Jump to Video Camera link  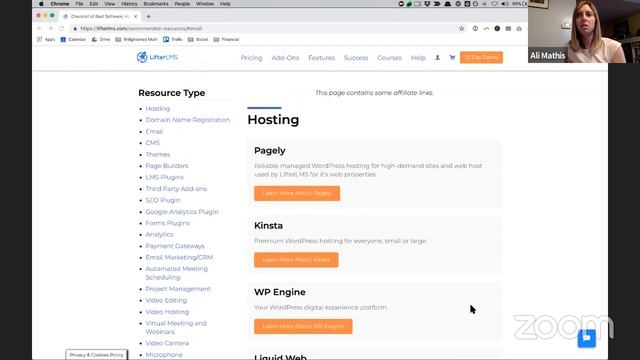coord(167,343)
